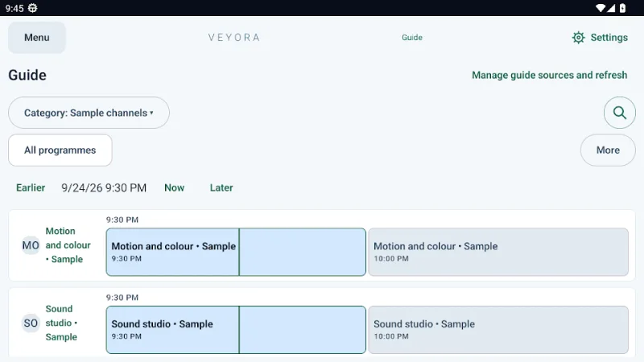Select Motion and colour 10:00 PM programme

coord(498,252)
